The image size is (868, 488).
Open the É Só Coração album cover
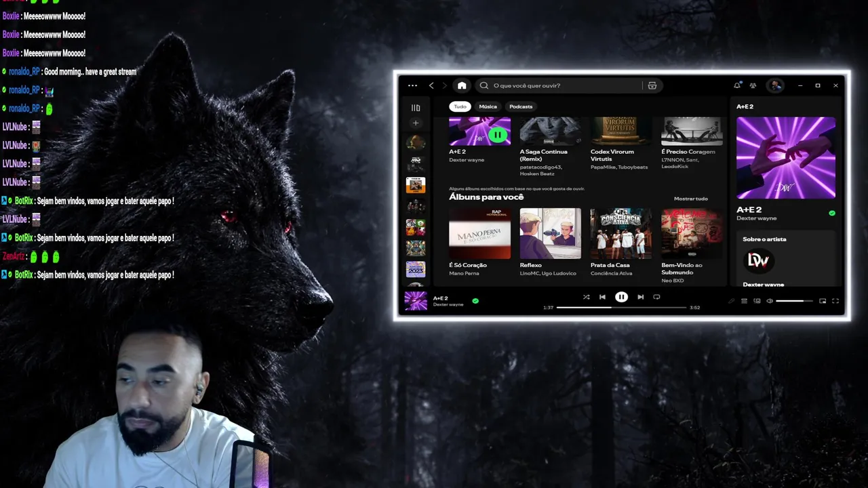click(479, 233)
